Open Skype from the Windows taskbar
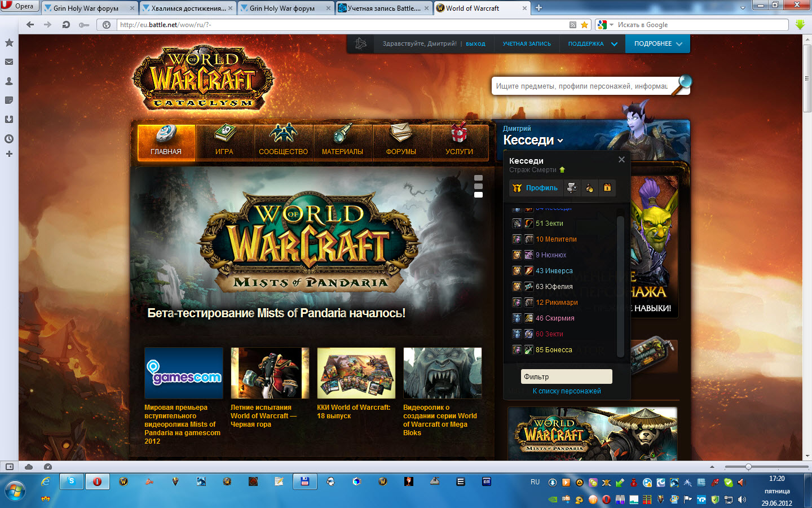812x508 pixels. point(71,481)
